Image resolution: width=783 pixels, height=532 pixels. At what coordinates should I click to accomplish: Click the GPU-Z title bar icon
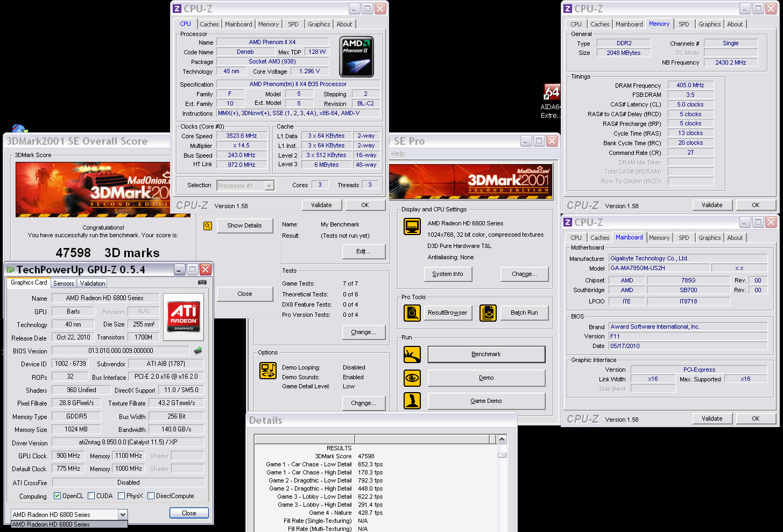click(x=10, y=269)
